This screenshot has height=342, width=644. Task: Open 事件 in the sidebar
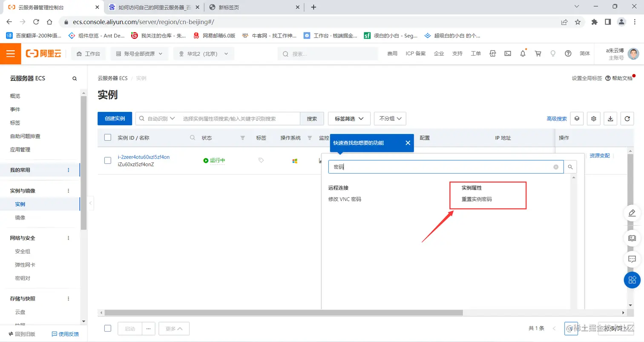click(x=15, y=109)
